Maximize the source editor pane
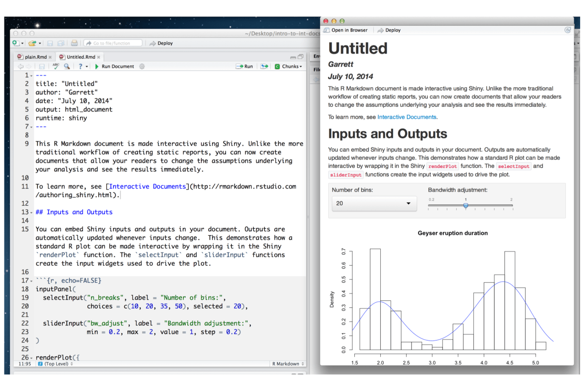This screenshot has width=588, height=392. pyautogui.click(x=300, y=57)
